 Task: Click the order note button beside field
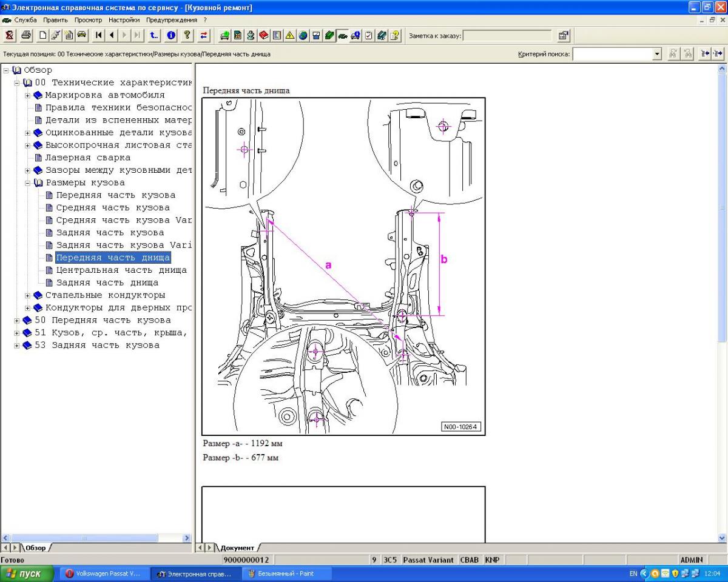point(564,36)
